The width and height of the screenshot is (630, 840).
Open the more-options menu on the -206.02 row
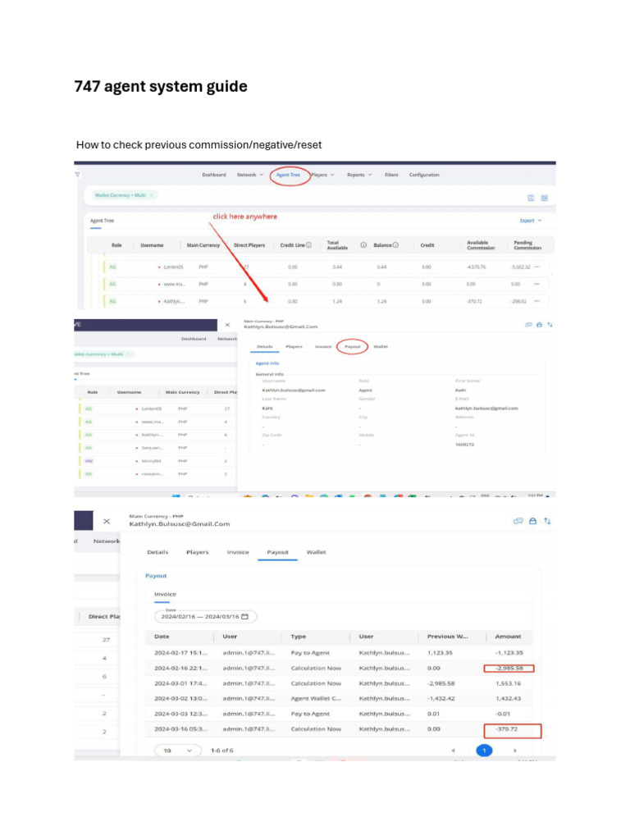(x=537, y=301)
